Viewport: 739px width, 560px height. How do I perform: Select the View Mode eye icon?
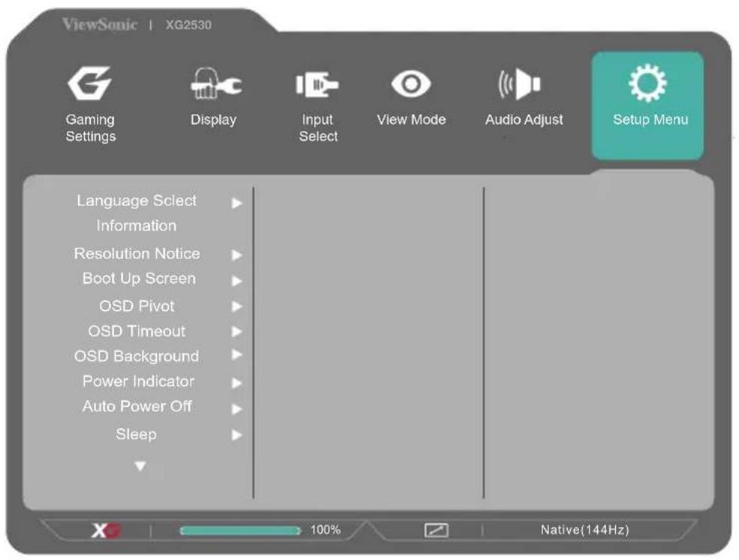[x=411, y=84]
